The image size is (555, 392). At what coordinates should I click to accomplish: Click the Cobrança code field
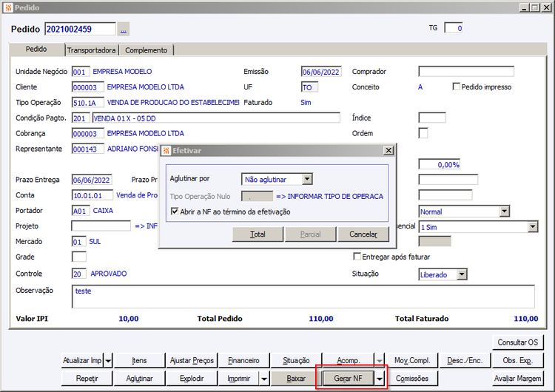pyautogui.click(x=88, y=133)
